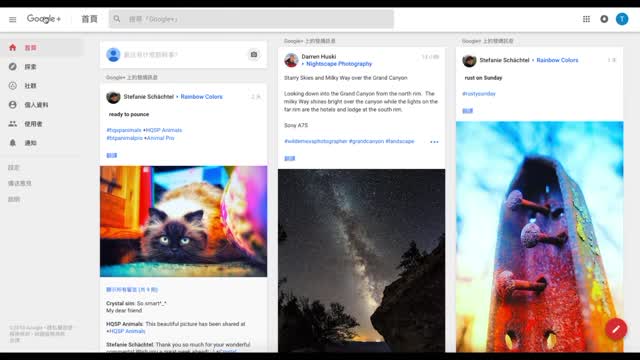
Task: Expand all comments on the cat post
Action: 132,290
